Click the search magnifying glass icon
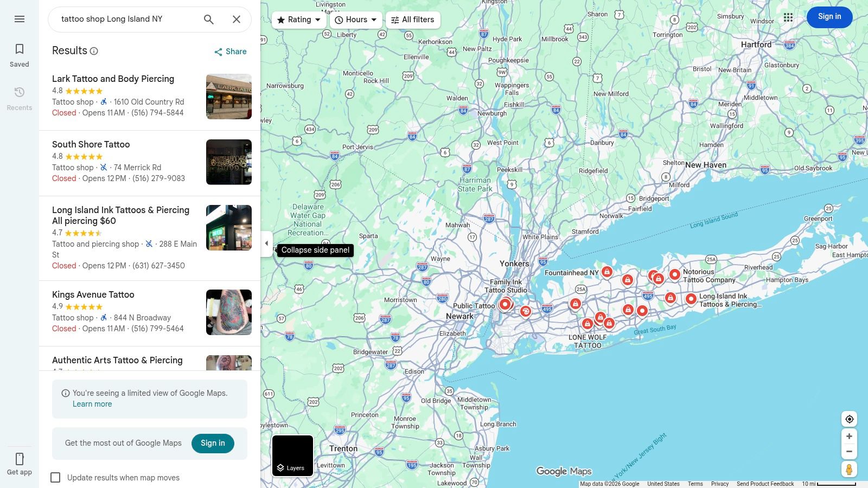Viewport: 868px width, 488px height. [208, 19]
